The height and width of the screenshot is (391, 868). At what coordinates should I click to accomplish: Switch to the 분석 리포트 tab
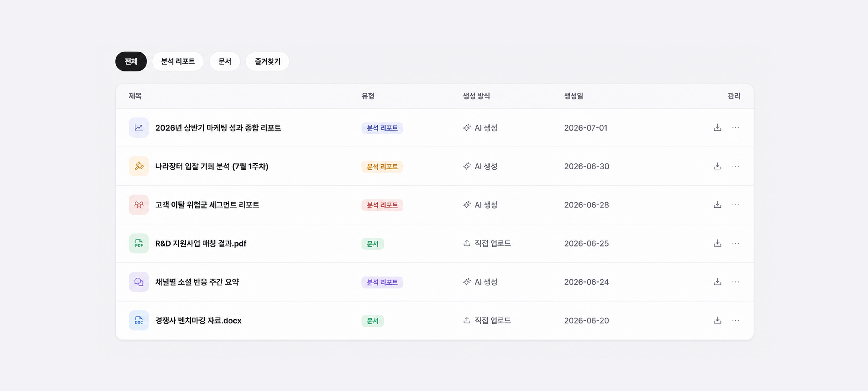178,61
